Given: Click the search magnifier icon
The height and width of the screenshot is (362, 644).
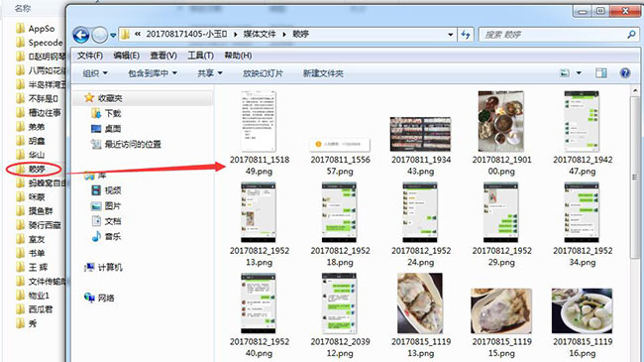Looking at the screenshot, I should pyautogui.click(x=631, y=35).
